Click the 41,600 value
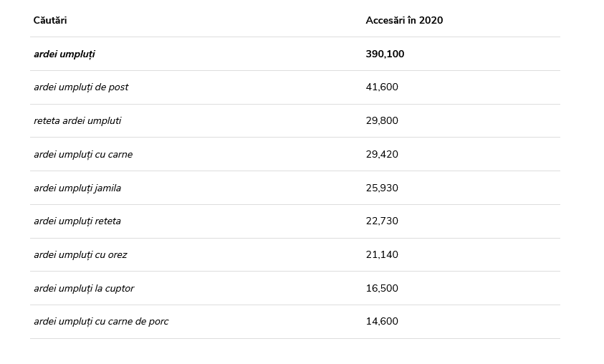604x364 pixels. point(382,87)
